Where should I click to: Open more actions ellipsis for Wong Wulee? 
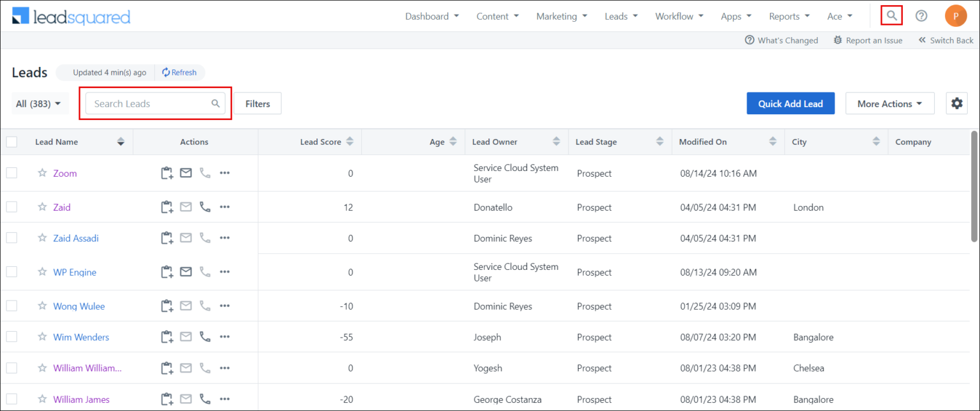[225, 306]
